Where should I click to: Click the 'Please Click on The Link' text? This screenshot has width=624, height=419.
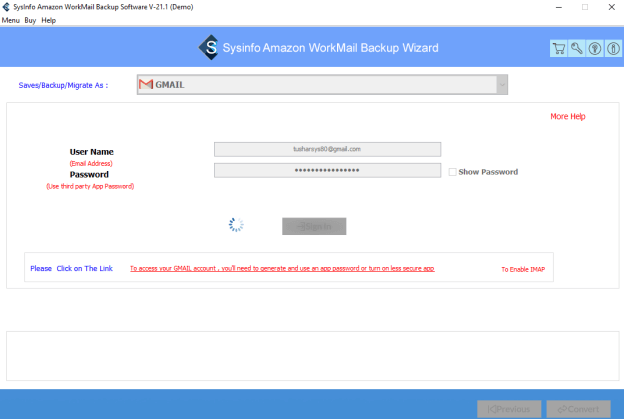(x=72, y=269)
